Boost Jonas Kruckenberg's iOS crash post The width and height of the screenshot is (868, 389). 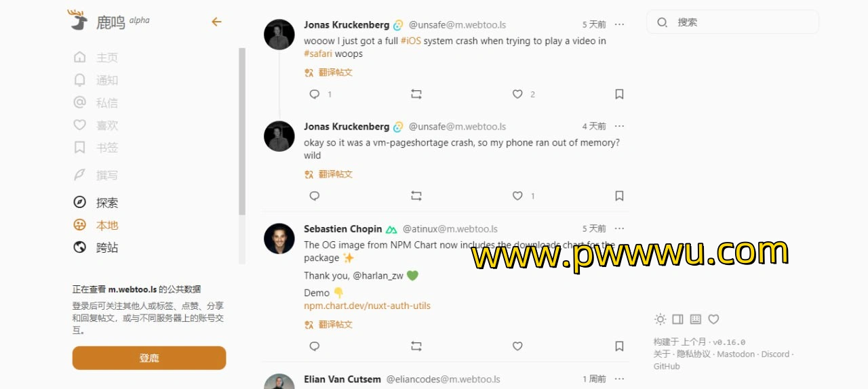point(416,94)
